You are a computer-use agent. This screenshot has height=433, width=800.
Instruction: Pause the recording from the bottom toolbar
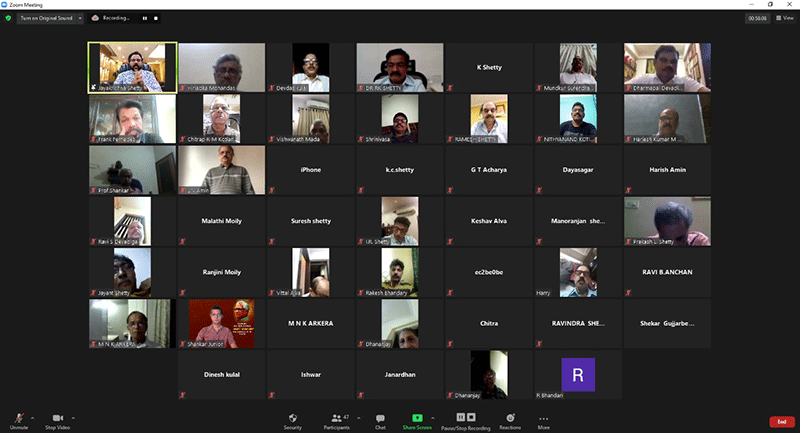pos(460,416)
